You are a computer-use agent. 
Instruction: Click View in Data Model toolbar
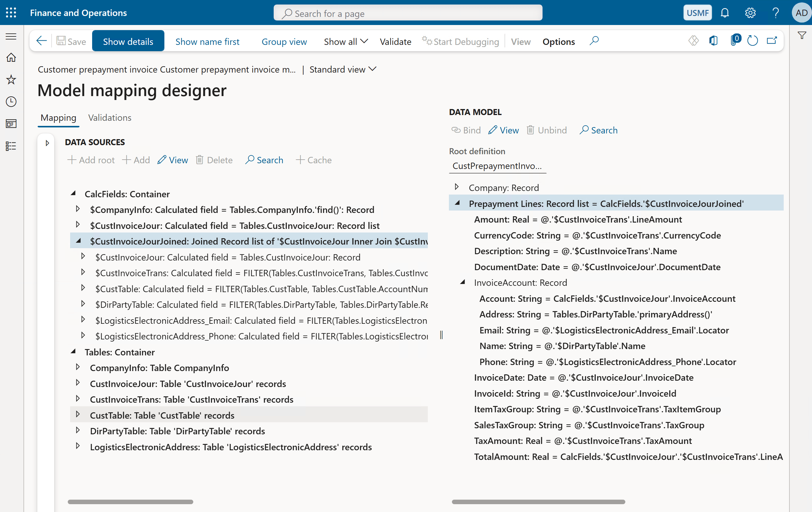coord(503,130)
